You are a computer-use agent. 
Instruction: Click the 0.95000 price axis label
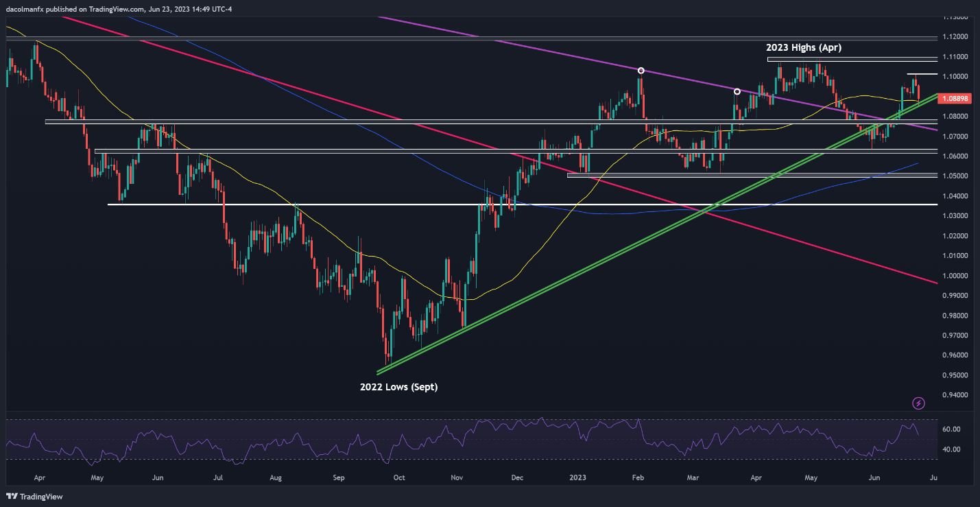tap(954, 375)
